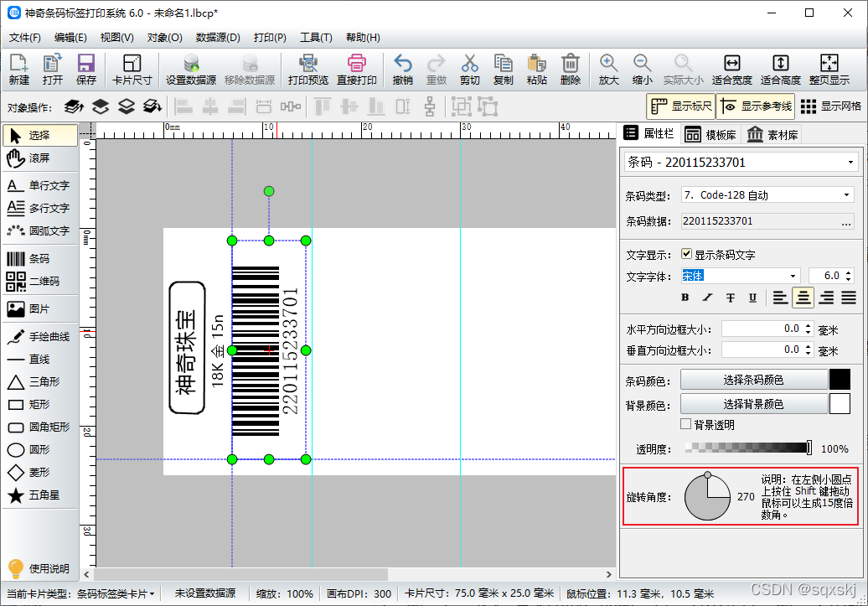Zoom in with the 放大 icon

608,70
